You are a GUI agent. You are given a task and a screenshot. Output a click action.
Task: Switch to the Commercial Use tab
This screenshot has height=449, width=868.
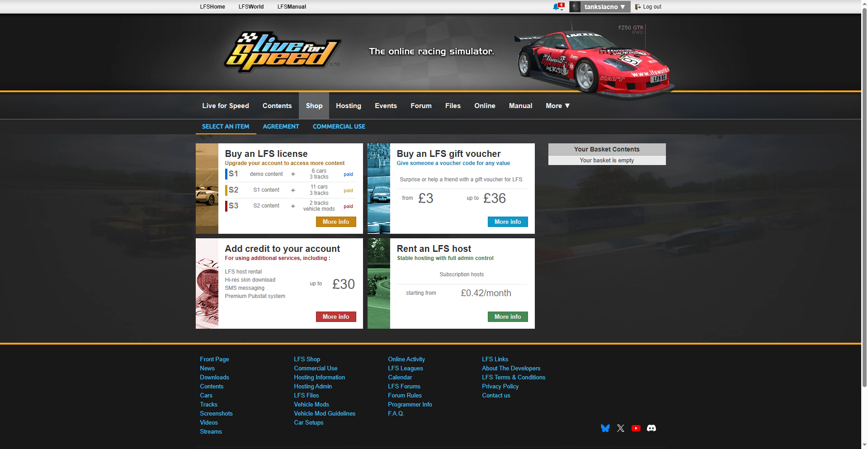coord(339,127)
